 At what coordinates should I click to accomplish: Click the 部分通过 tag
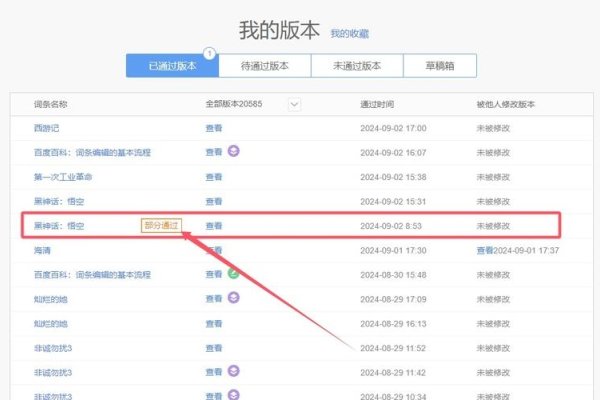[161, 225]
